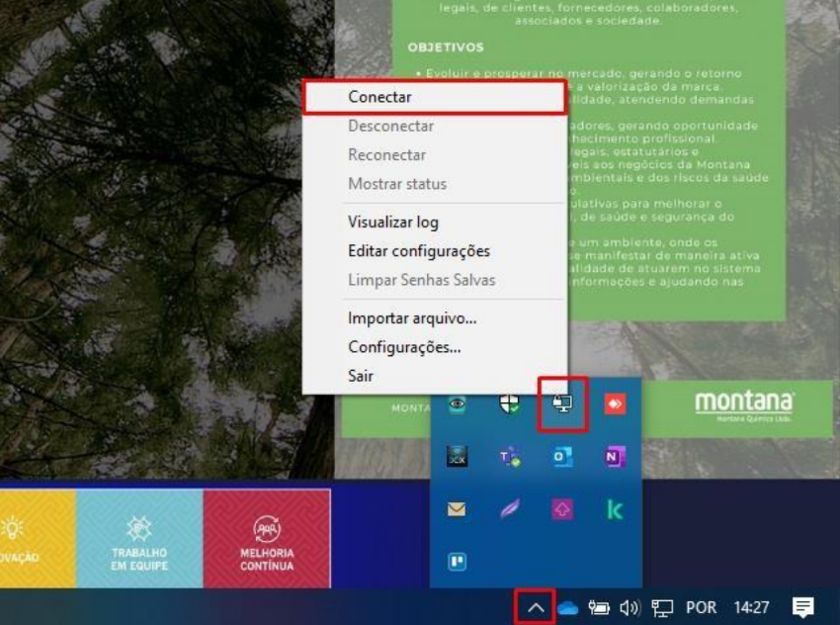Open the OneNote tray icon
Viewport: 840px width, 625px height.
(615, 456)
